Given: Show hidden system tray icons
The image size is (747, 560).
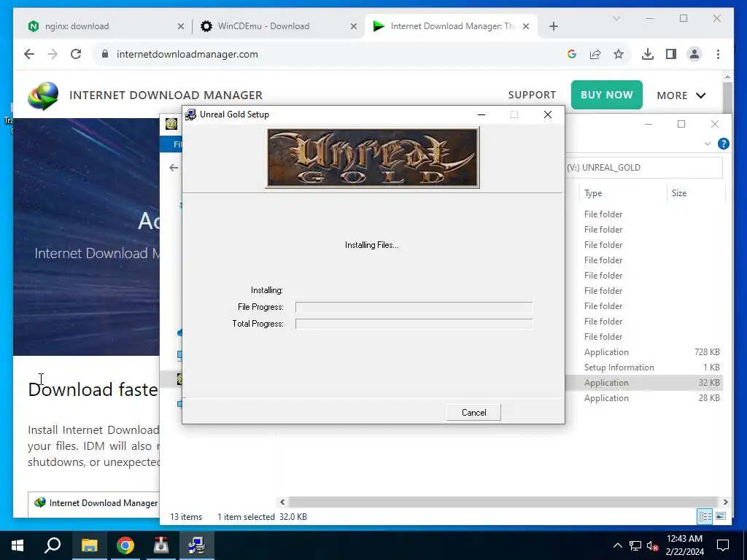Looking at the screenshot, I should pyautogui.click(x=617, y=545).
